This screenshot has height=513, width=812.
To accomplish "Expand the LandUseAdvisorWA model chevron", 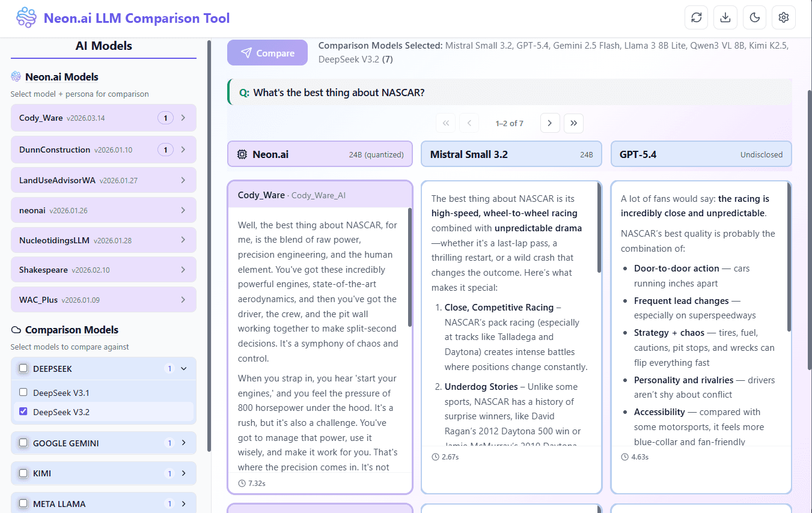I will click(x=183, y=180).
